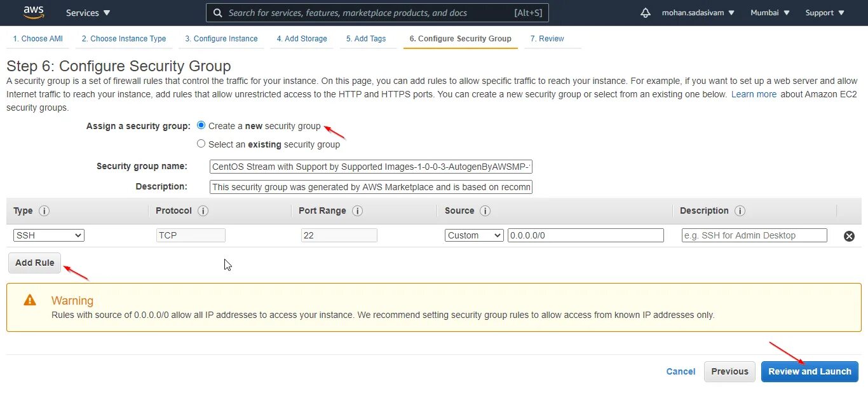
Task: Open the notifications bell icon
Action: [646, 13]
